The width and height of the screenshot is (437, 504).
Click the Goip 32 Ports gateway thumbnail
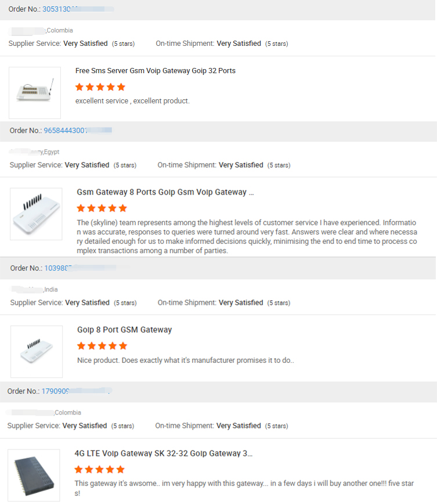pyautogui.click(x=35, y=93)
